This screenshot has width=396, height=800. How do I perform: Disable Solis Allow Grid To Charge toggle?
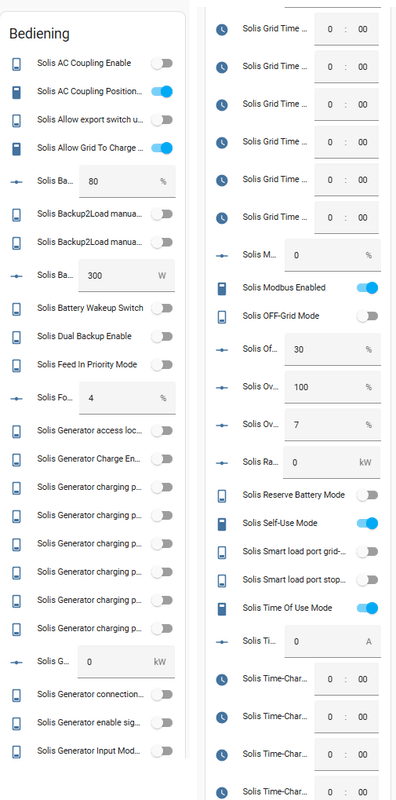[x=162, y=148]
